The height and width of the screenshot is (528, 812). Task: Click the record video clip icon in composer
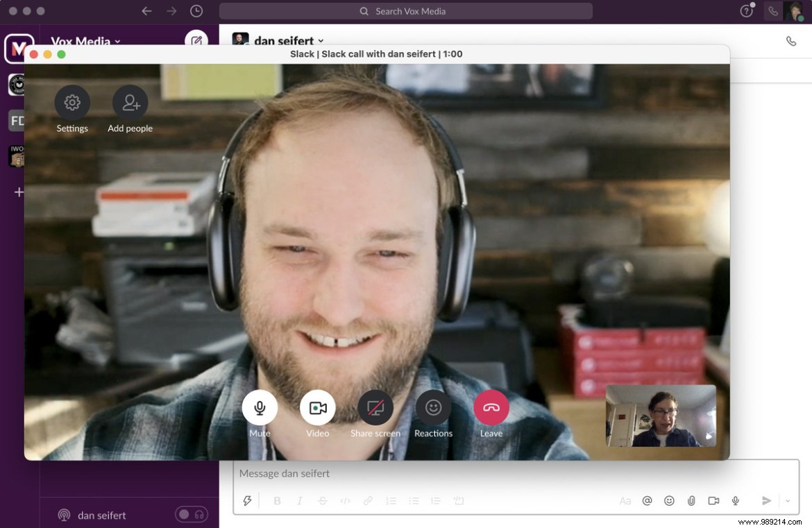pyautogui.click(x=713, y=500)
